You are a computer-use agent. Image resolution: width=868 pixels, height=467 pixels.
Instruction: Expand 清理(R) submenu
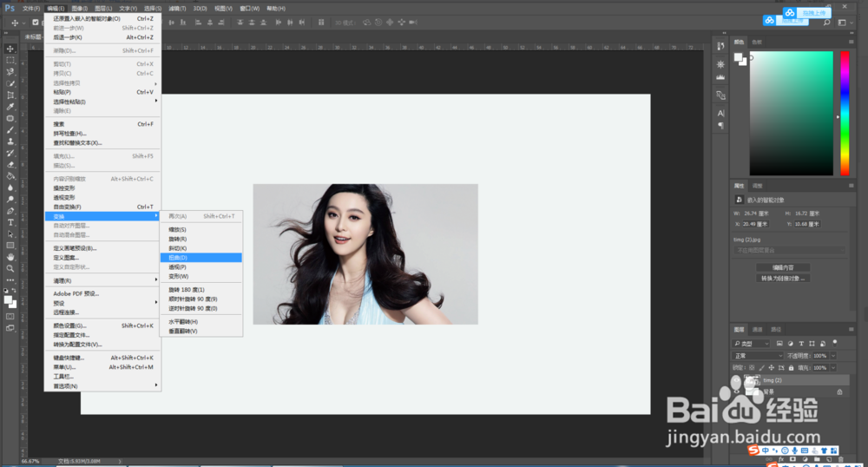tap(103, 280)
